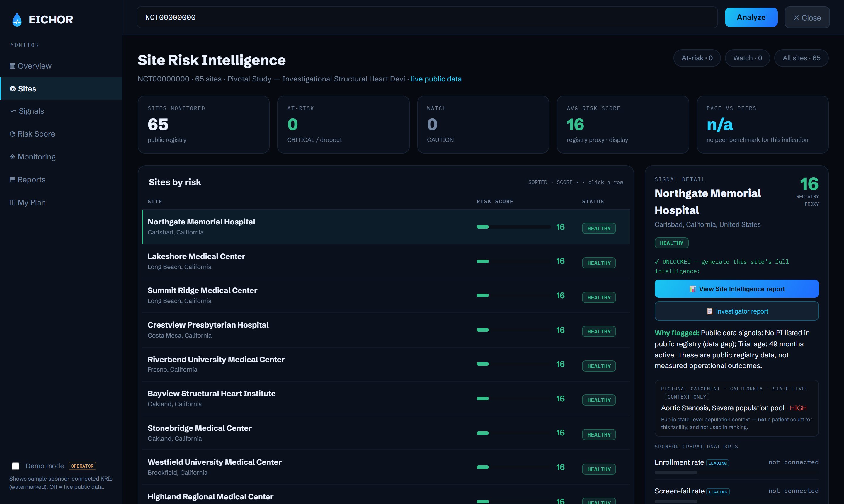The width and height of the screenshot is (844, 504).
Task: Click STATUS column header
Action: tap(593, 202)
